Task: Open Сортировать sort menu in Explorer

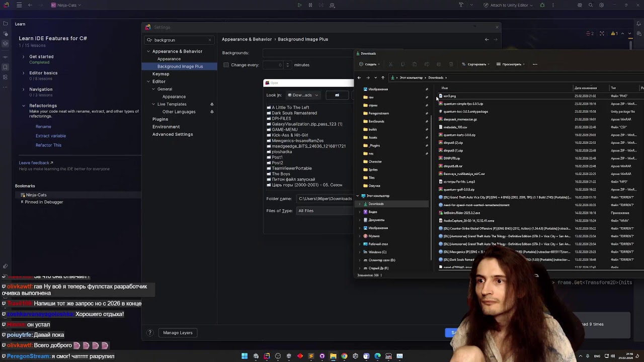Action: [475, 64]
